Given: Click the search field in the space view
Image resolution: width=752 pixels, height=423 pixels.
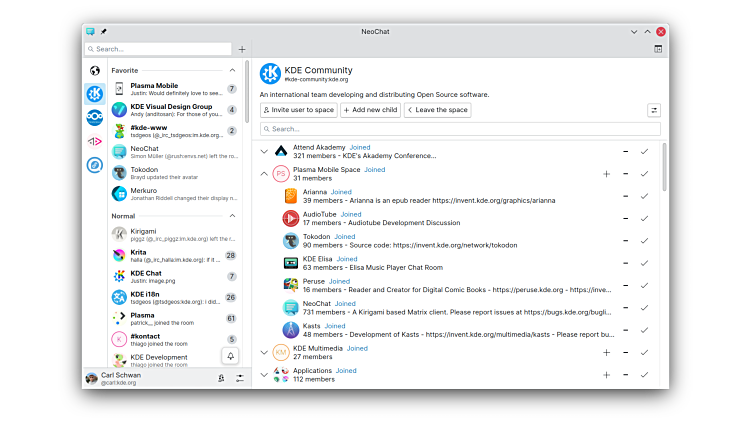Looking at the screenshot, I should (460, 129).
